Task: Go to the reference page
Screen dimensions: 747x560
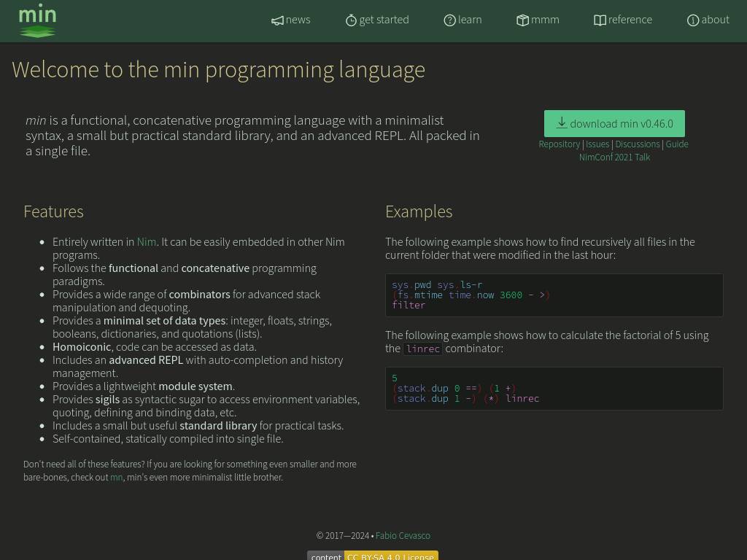Action: [x=630, y=20]
